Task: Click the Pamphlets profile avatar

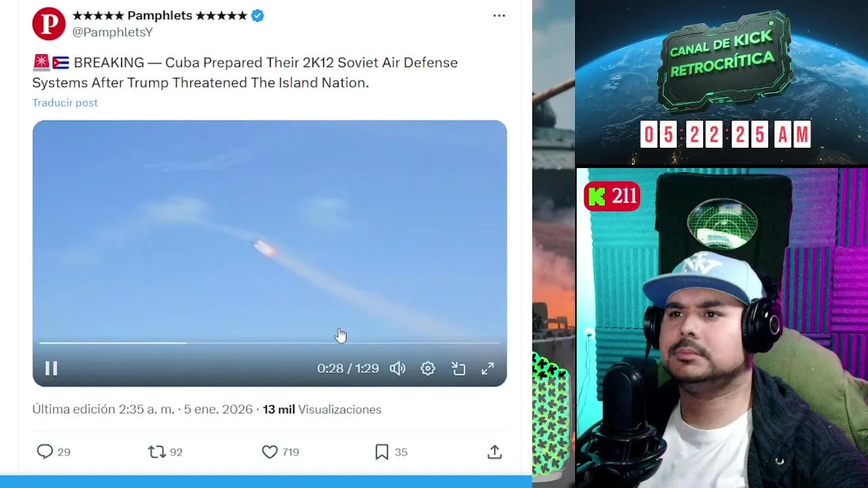Action: [49, 24]
